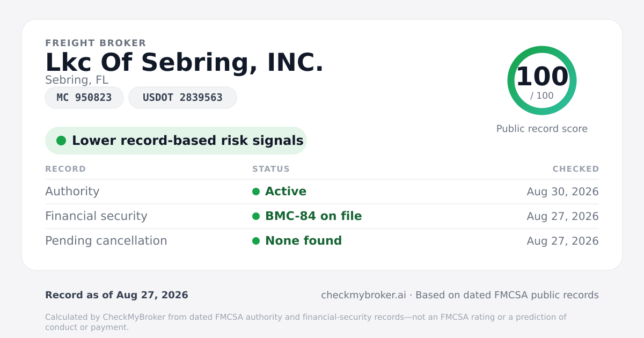Click the Aug 30, 2026 checked date

click(563, 192)
